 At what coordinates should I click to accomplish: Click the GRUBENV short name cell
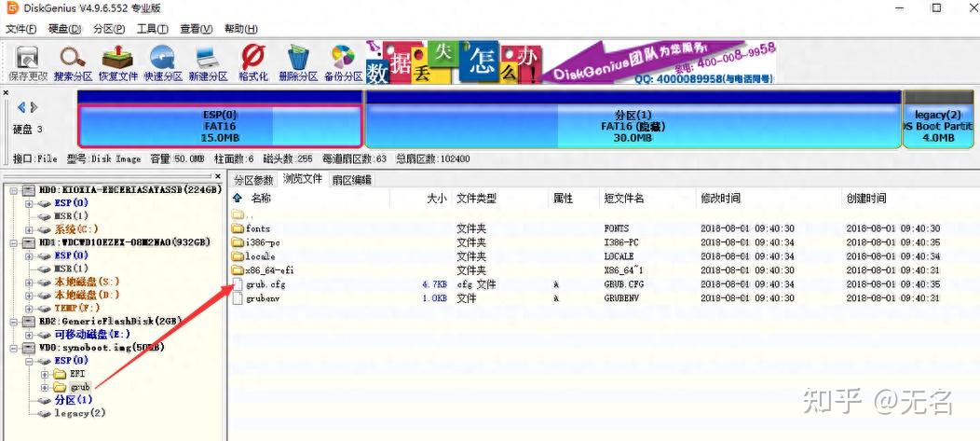coord(621,298)
